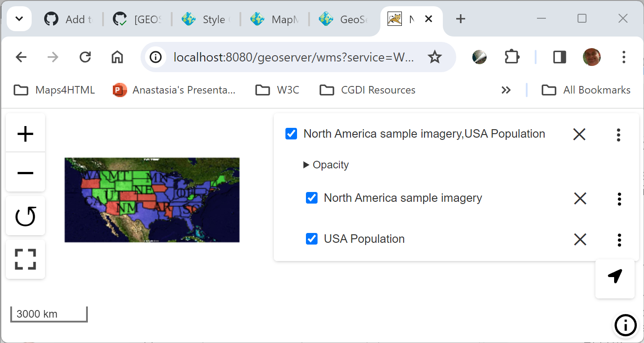
Task: Zoom out on the map with minus button
Action: (x=25, y=172)
